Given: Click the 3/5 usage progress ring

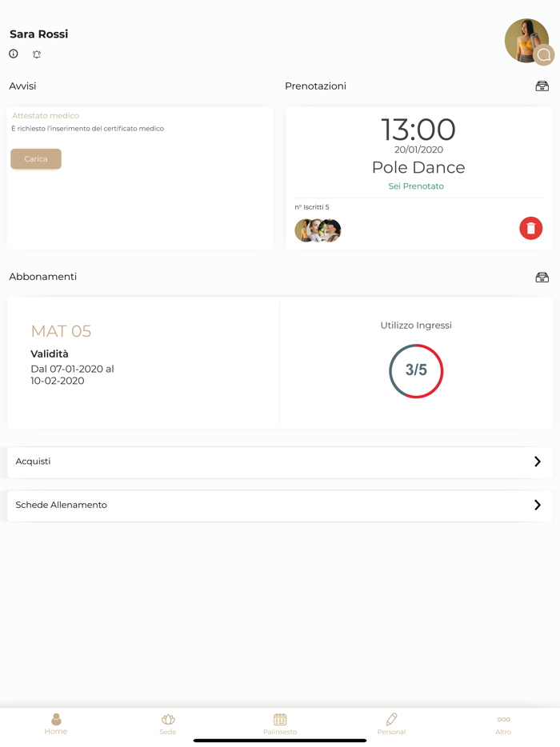Looking at the screenshot, I should click(x=416, y=371).
